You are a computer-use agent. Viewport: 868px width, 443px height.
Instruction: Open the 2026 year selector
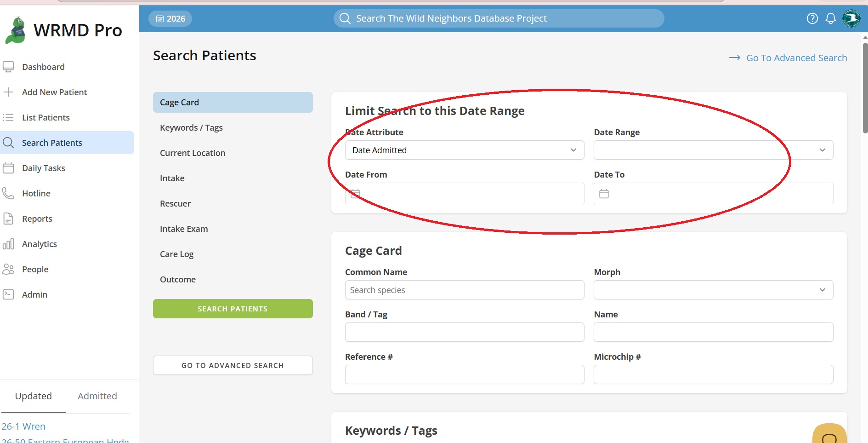(x=170, y=18)
